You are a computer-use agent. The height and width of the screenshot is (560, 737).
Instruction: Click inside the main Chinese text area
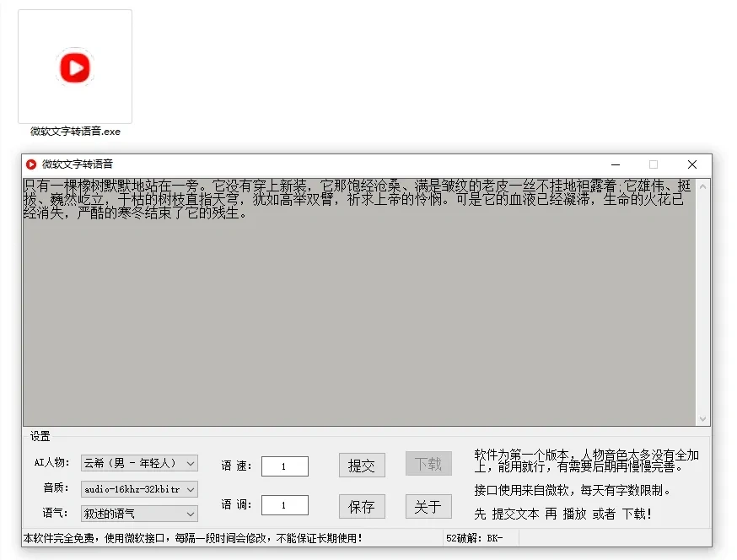tap(358, 320)
